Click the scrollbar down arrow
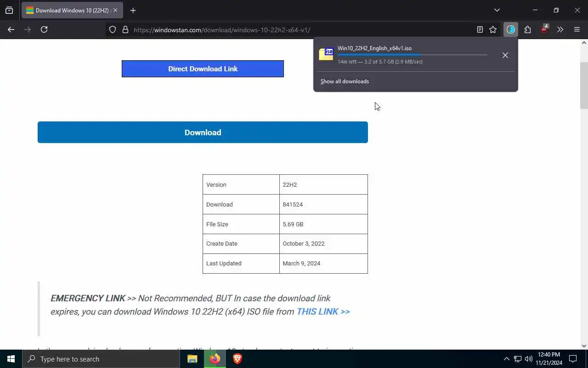 click(x=584, y=346)
